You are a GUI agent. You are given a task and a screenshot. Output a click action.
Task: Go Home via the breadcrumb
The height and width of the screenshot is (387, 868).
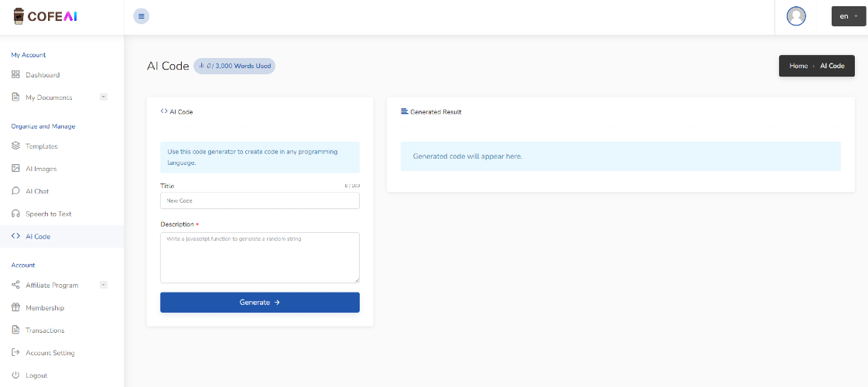(798, 66)
